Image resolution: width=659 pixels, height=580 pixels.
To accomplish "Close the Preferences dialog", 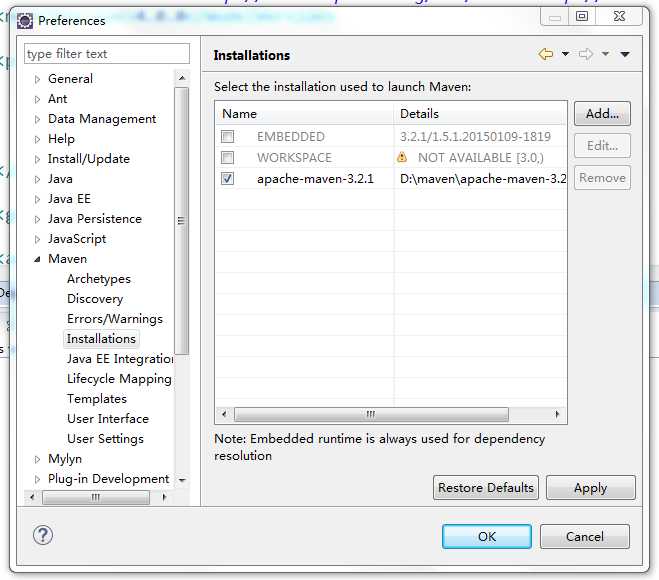I will [x=619, y=16].
